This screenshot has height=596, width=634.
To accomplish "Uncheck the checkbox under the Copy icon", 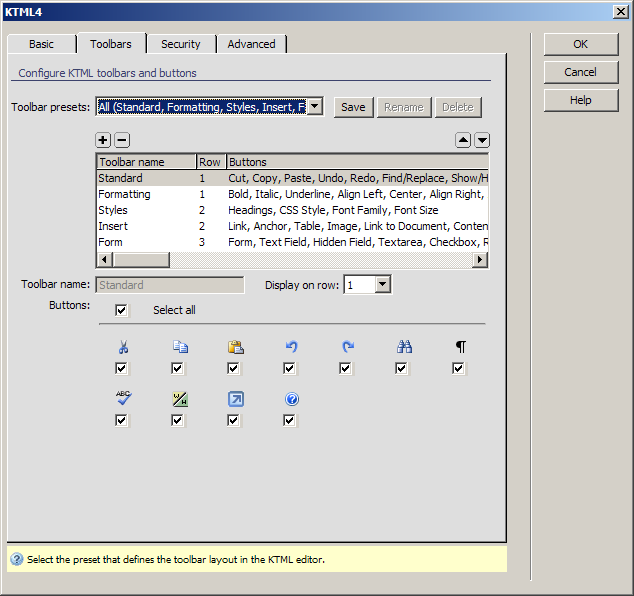I will click(x=177, y=368).
